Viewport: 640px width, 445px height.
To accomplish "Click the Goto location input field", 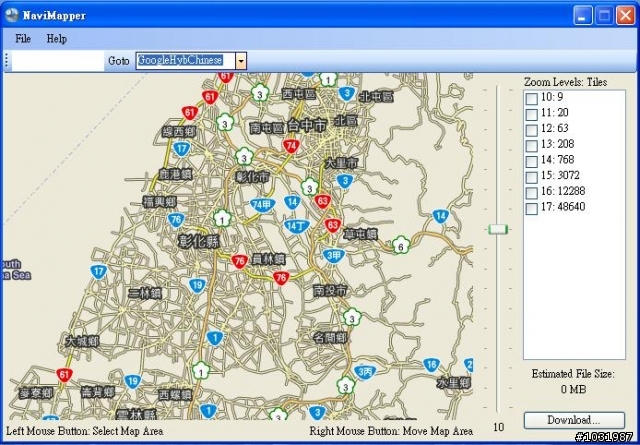I will pos(58,61).
